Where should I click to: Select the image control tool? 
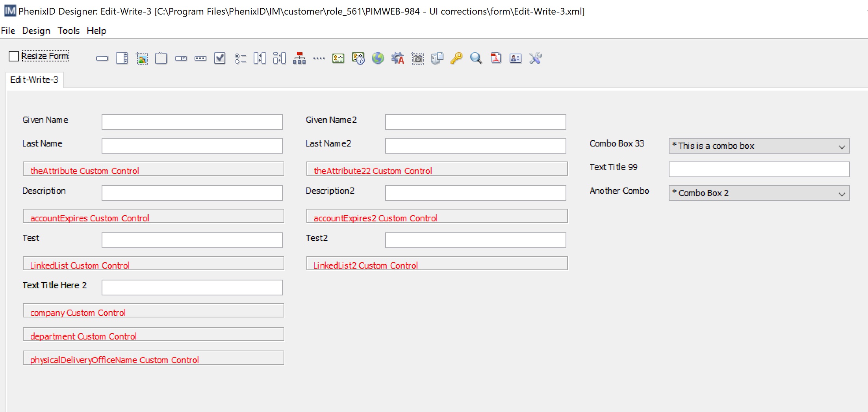[142, 58]
